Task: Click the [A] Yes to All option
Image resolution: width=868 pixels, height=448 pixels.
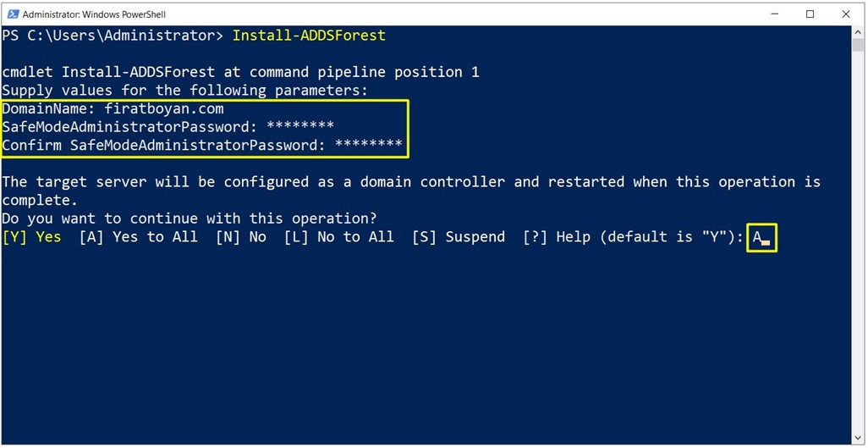Action: point(139,237)
